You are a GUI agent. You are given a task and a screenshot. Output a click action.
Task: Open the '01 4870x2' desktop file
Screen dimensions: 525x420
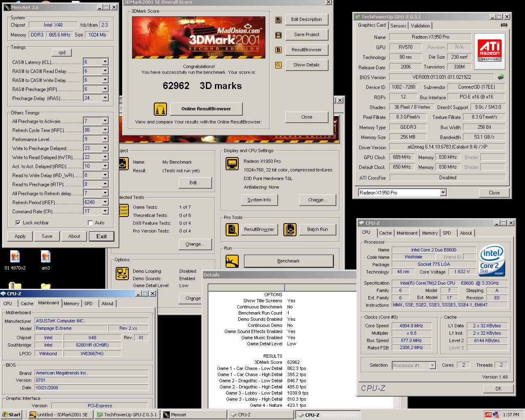(15, 260)
